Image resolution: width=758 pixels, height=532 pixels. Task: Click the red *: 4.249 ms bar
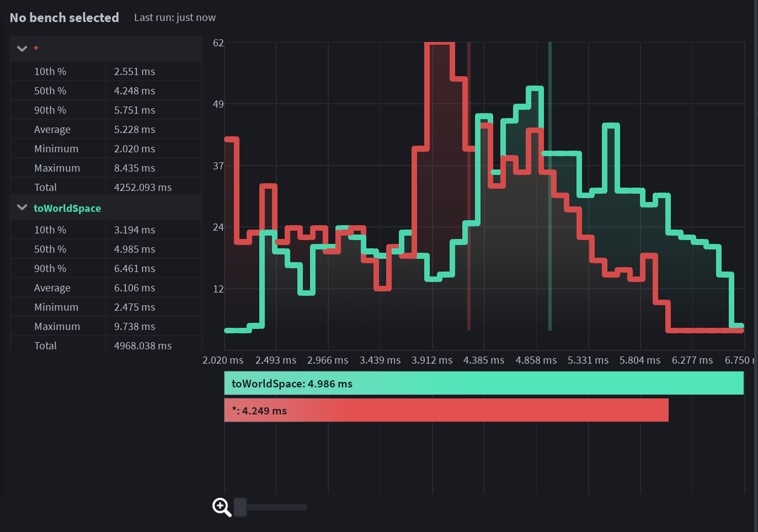pos(446,410)
